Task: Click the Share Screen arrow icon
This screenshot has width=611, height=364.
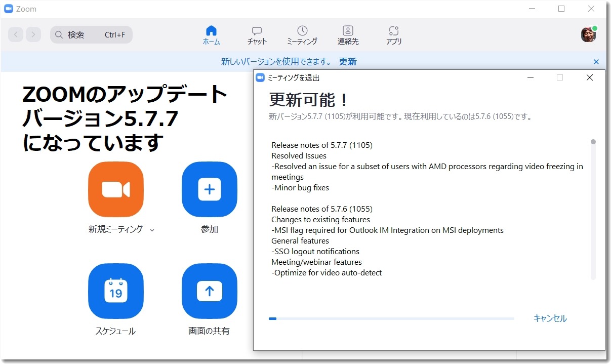Action: click(209, 291)
